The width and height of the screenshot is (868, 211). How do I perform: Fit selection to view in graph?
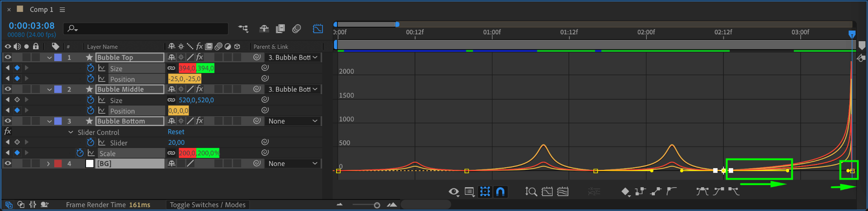coord(547,192)
